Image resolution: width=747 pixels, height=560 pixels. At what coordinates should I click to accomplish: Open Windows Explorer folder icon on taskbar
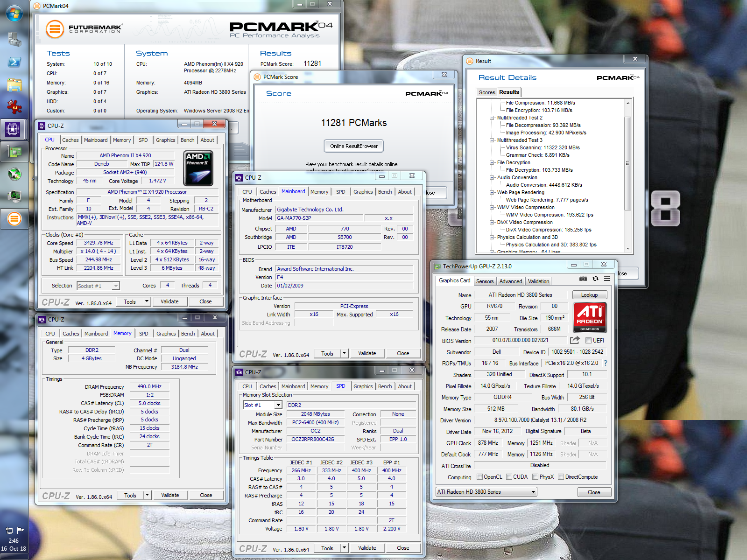(x=14, y=85)
